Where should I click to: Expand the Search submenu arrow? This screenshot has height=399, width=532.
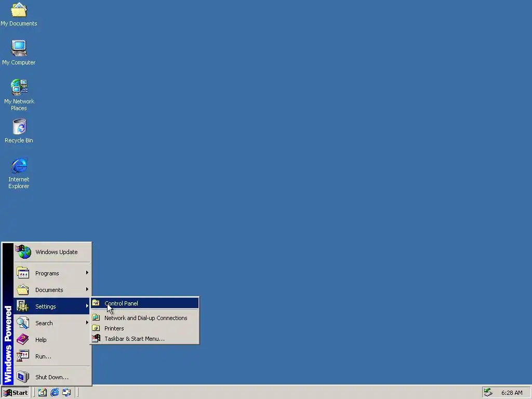pyautogui.click(x=87, y=323)
